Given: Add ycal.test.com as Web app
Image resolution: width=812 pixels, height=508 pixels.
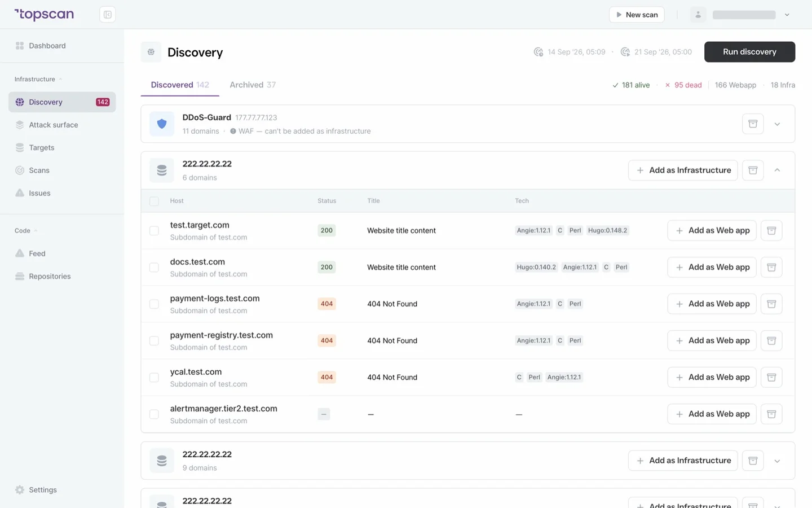Looking at the screenshot, I should tap(712, 377).
